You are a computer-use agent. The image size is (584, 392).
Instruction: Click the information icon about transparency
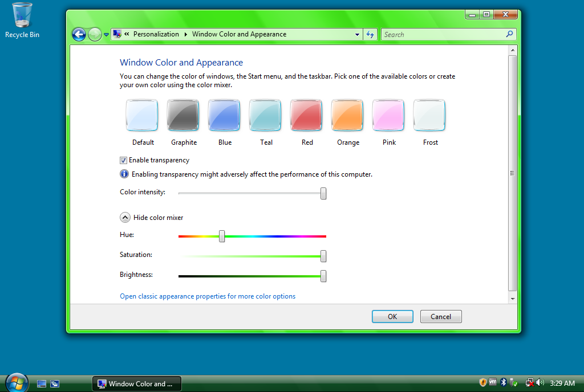(x=124, y=174)
